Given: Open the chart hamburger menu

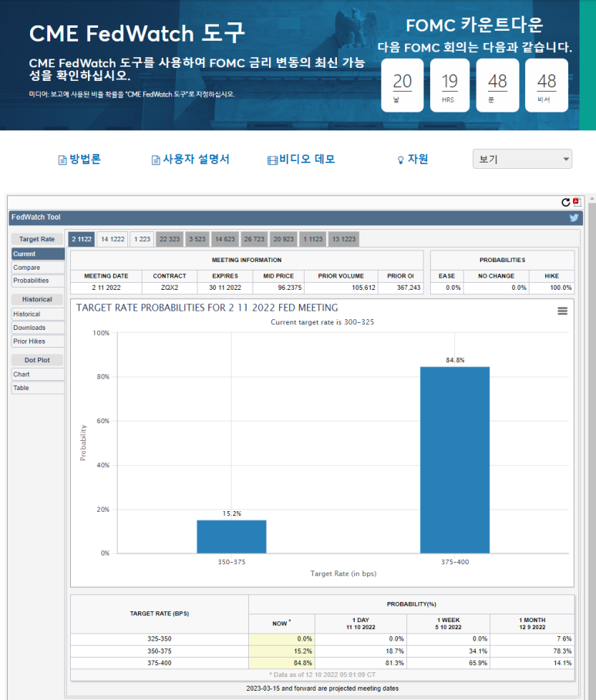Looking at the screenshot, I should click(x=563, y=311).
